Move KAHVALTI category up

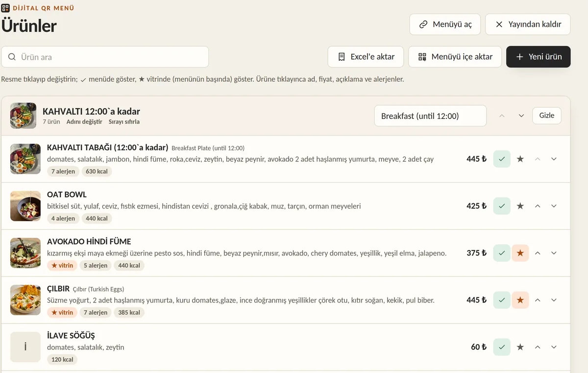502,116
